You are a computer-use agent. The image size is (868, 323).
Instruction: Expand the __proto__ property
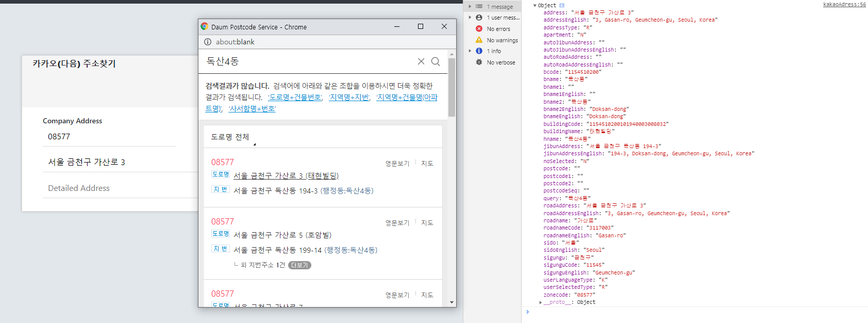[541, 302]
